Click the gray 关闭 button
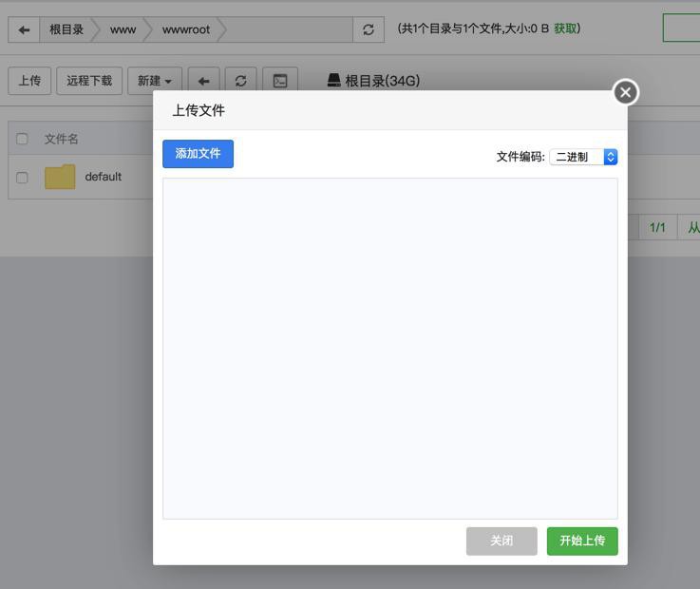The height and width of the screenshot is (589, 700). pyautogui.click(x=501, y=541)
